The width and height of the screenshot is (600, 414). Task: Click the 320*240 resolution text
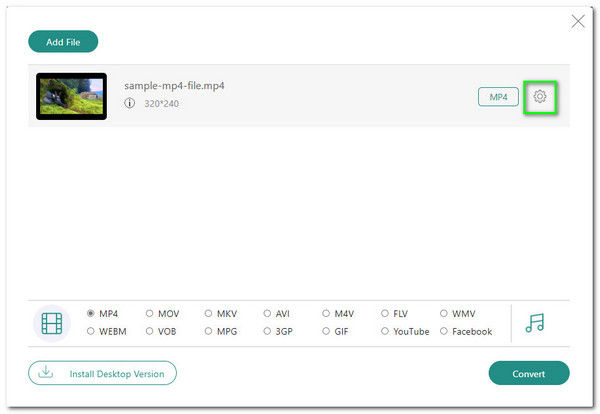(161, 103)
